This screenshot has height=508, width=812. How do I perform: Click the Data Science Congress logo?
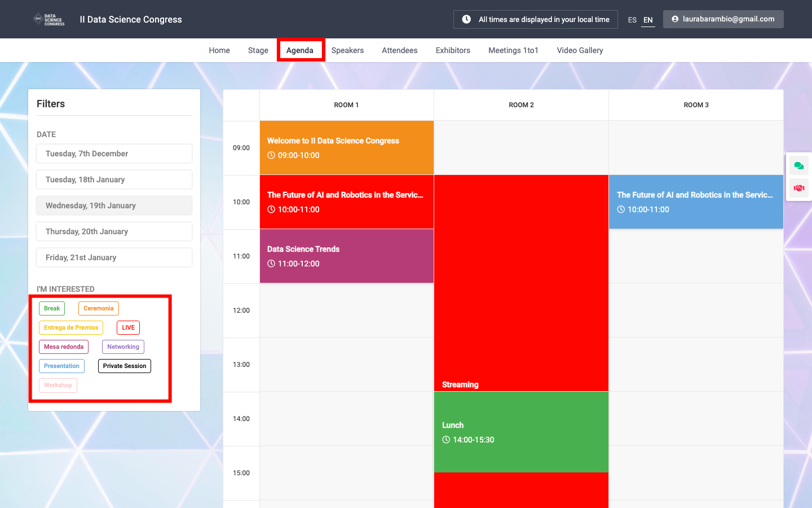49,20
